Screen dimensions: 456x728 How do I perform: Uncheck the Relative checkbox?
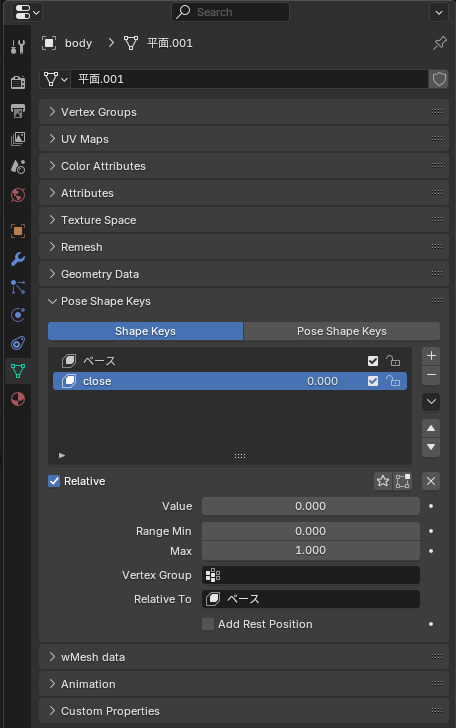pos(54,481)
